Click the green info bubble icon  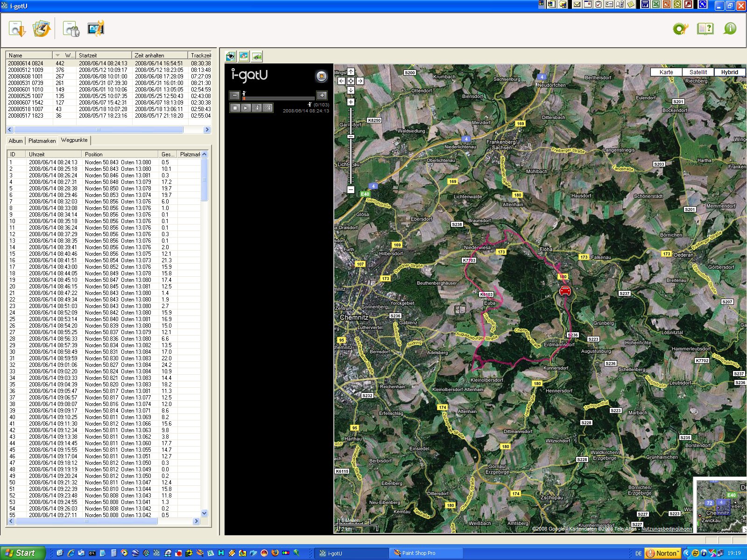click(x=730, y=29)
